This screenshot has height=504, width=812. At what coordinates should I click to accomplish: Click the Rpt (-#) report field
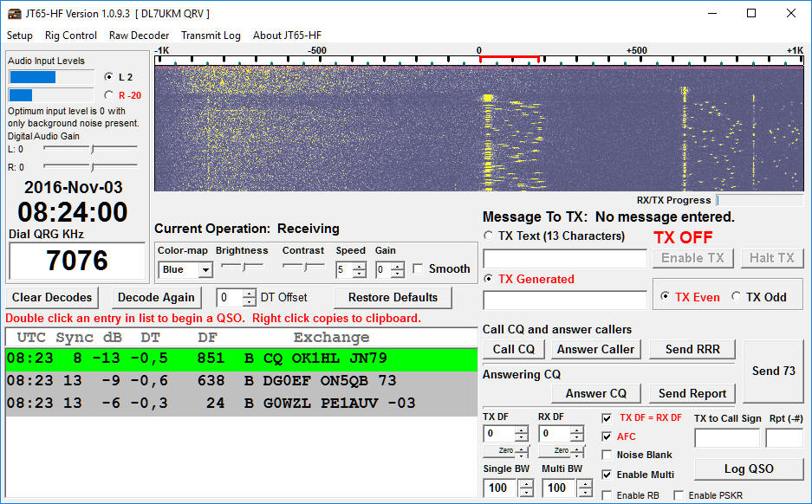pos(784,438)
